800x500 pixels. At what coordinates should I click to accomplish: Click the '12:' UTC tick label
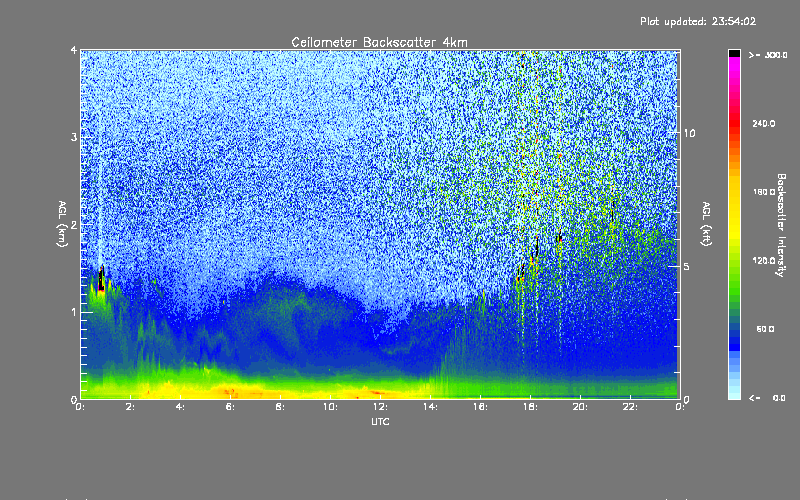[x=380, y=407]
